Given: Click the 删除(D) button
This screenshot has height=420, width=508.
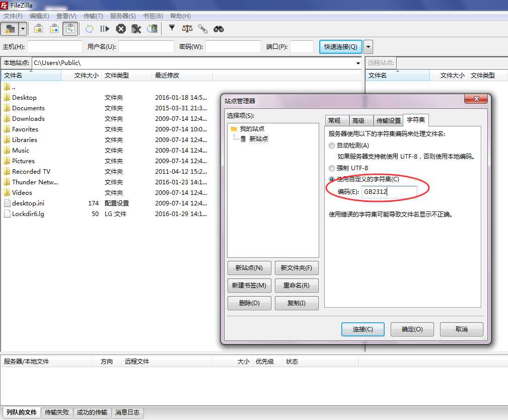Looking at the screenshot, I should (x=249, y=303).
